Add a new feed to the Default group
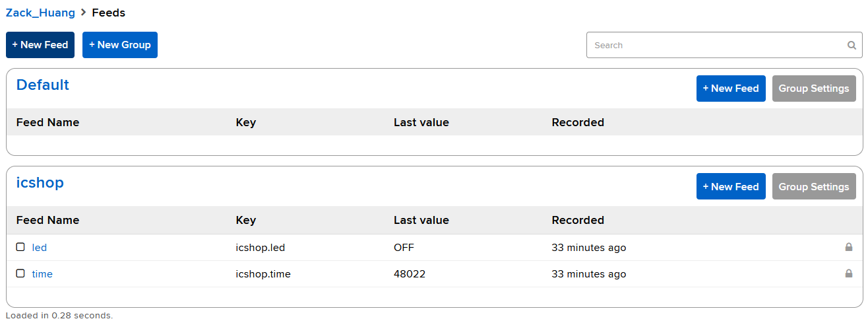Viewport: 868px width, 323px height. point(731,89)
